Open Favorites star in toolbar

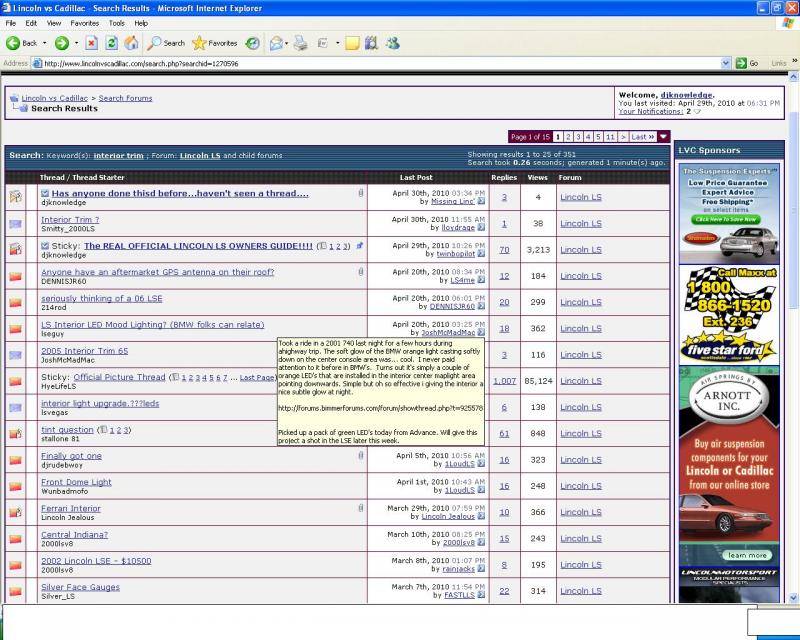(214, 43)
